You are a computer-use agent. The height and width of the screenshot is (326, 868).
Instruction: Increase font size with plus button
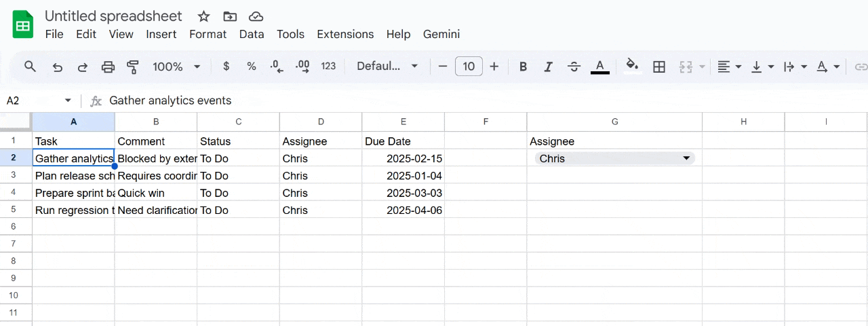pyautogui.click(x=494, y=67)
